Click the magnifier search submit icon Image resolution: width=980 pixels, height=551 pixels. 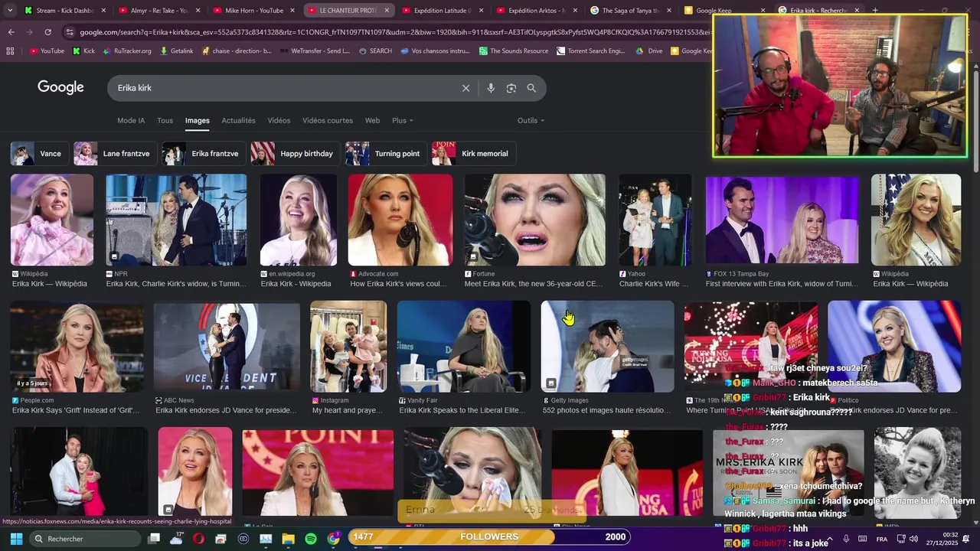[x=531, y=88]
